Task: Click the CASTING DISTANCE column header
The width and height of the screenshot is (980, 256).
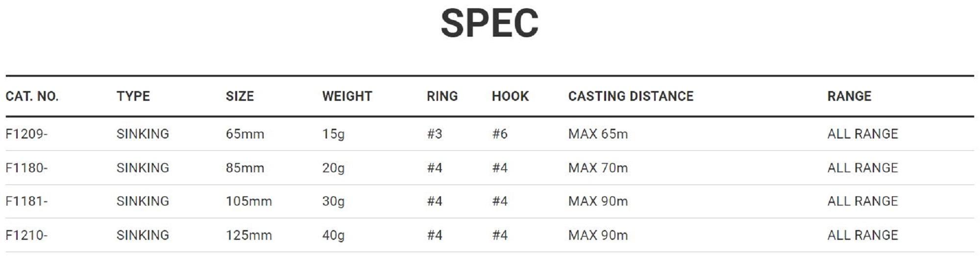Action: 631,96
